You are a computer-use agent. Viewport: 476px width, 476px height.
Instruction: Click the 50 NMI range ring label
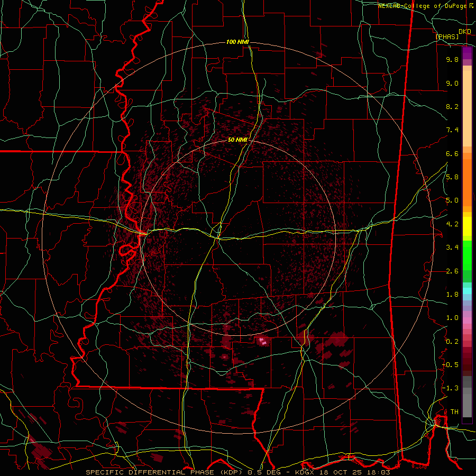[237, 140]
